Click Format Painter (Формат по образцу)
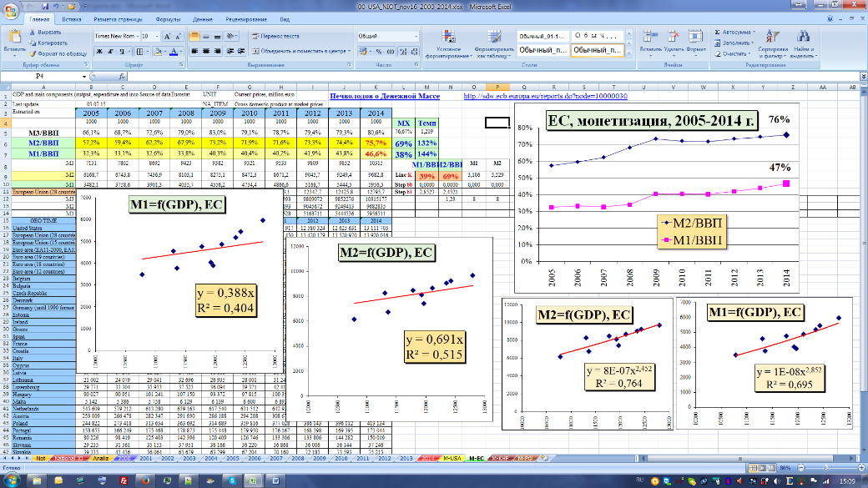Screen dimensions: 868x488 coord(33,53)
